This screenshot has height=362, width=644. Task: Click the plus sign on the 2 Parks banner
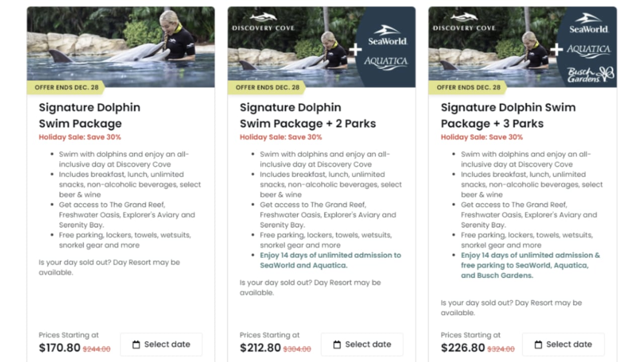356,49
